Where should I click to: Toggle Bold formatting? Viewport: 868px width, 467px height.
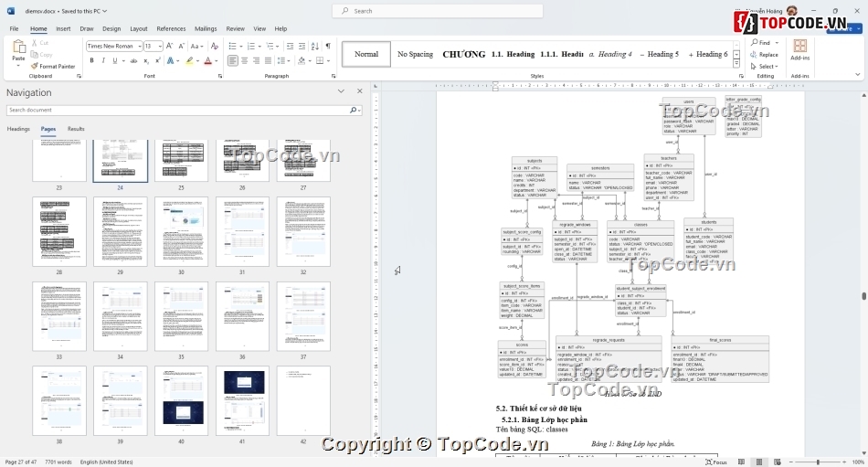(91, 60)
